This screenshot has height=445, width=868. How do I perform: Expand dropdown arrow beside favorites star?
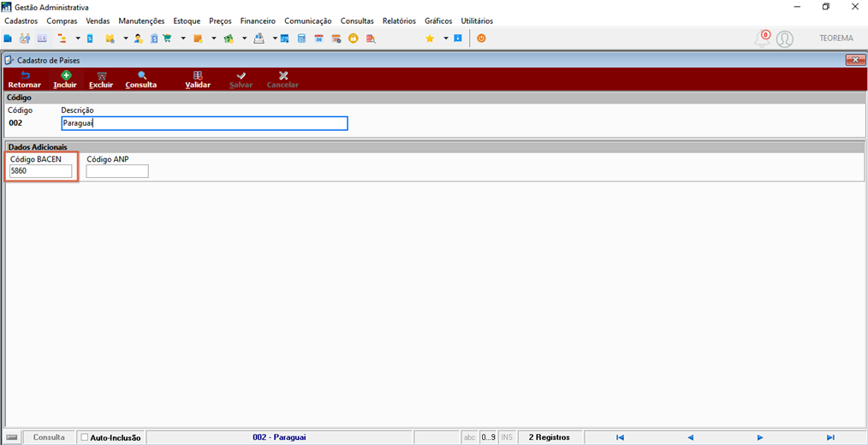pos(446,39)
